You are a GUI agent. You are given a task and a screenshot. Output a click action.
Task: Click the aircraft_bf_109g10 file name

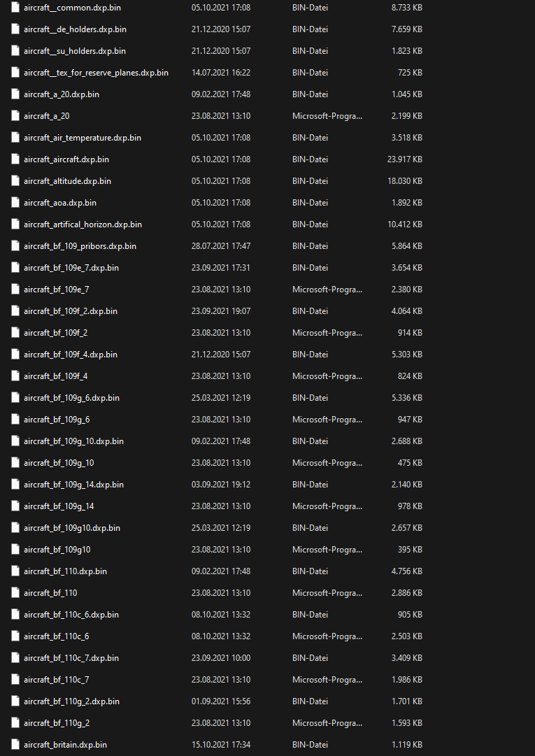coord(57,550)
